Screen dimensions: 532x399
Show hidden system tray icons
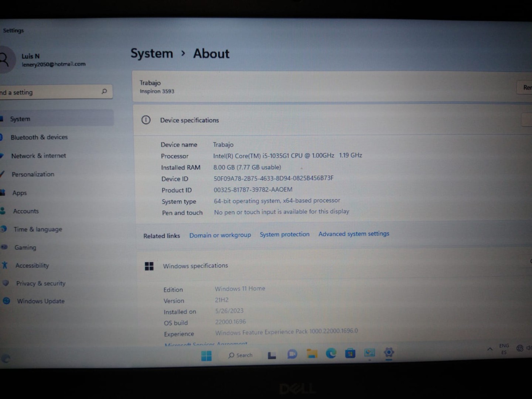[490, 349]
